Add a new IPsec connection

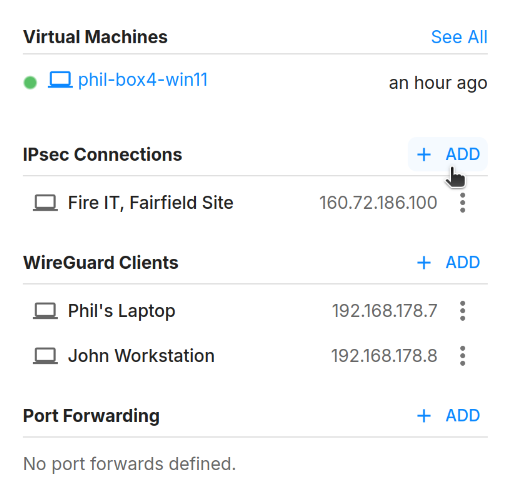click(448, 154)
